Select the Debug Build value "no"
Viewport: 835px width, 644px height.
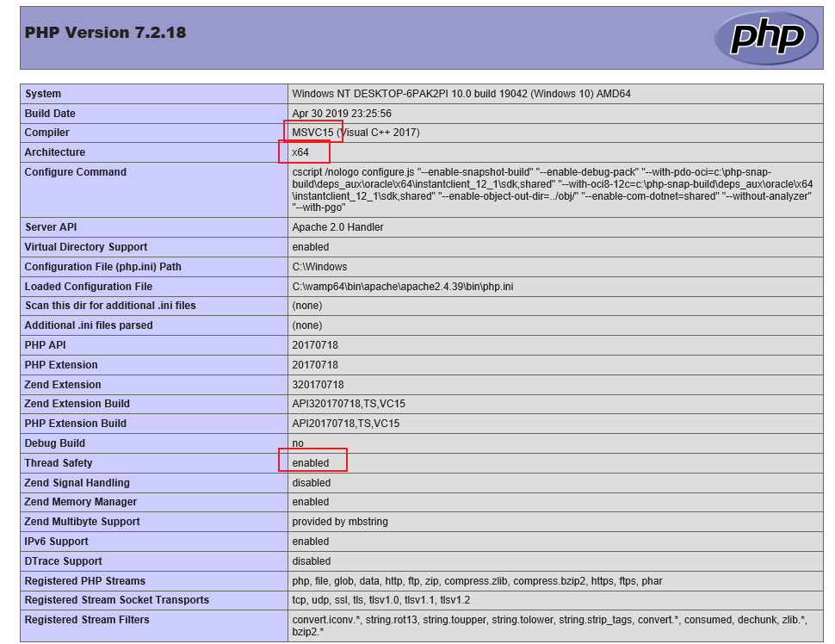(x=298, y=443)
